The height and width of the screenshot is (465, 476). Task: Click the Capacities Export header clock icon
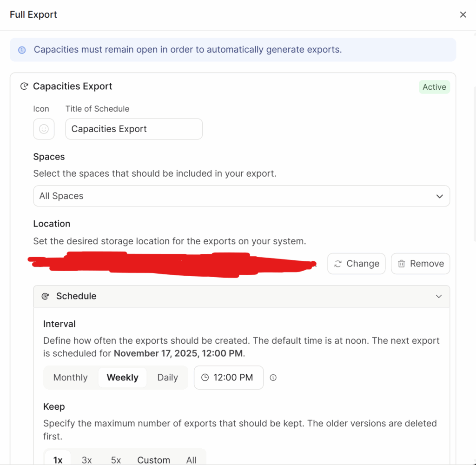(x=24, y=86)
